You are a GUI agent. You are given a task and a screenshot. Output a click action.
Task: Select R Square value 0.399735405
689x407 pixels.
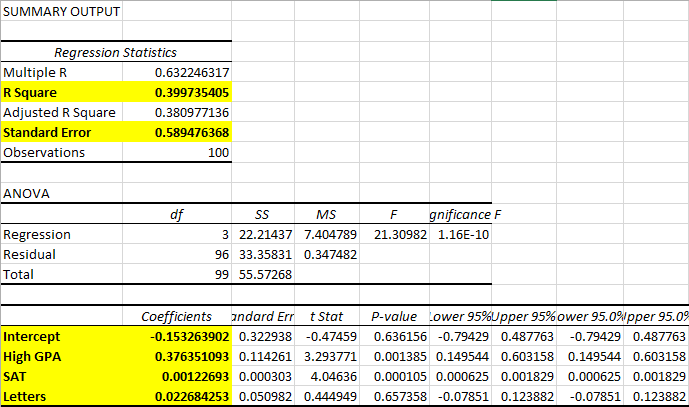177,92
